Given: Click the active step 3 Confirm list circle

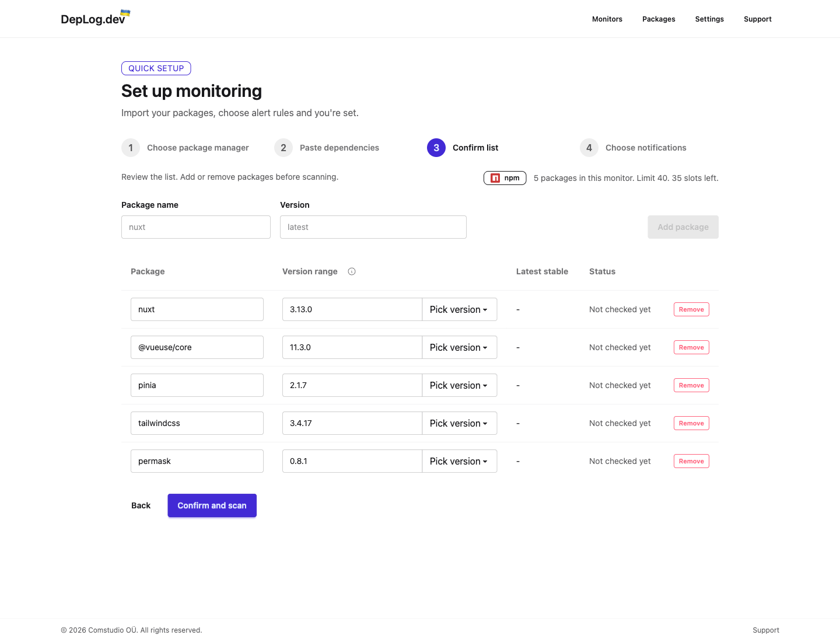Looking at the screenshot, I should (x=436, y=148).
